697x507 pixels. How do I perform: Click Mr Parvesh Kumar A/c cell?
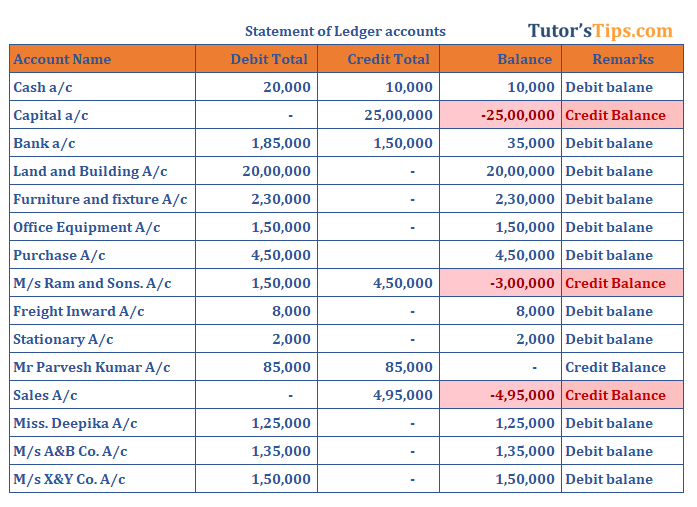point(102,367)
